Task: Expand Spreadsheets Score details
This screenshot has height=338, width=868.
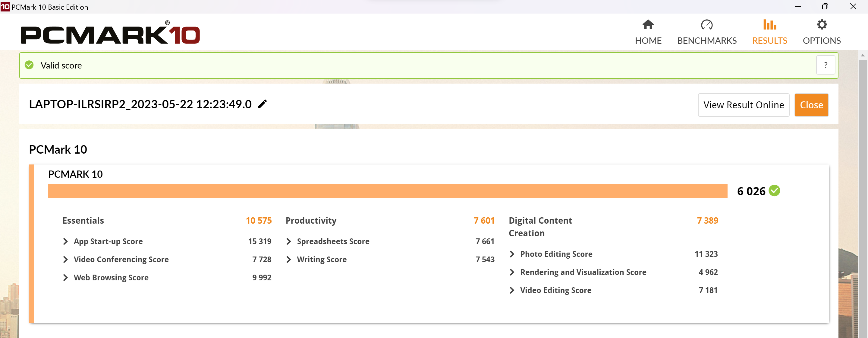Action: tap(288, 241)
